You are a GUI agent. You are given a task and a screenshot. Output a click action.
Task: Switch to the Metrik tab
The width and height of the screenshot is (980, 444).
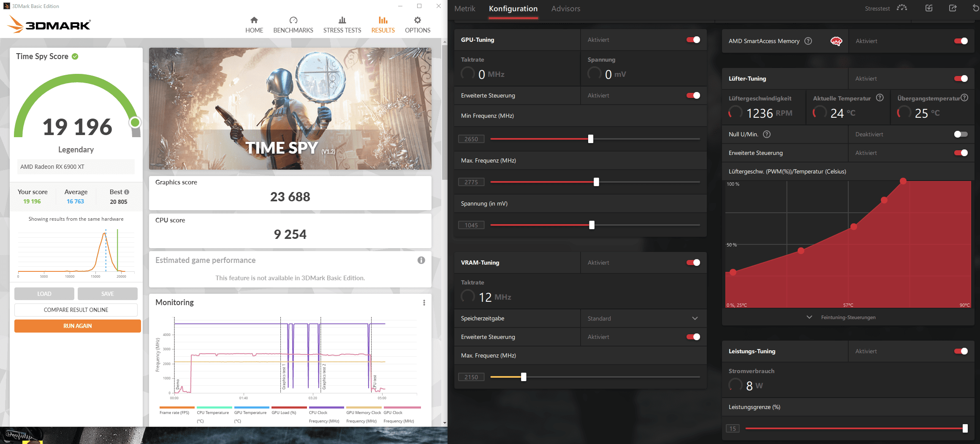click(464, 8)
